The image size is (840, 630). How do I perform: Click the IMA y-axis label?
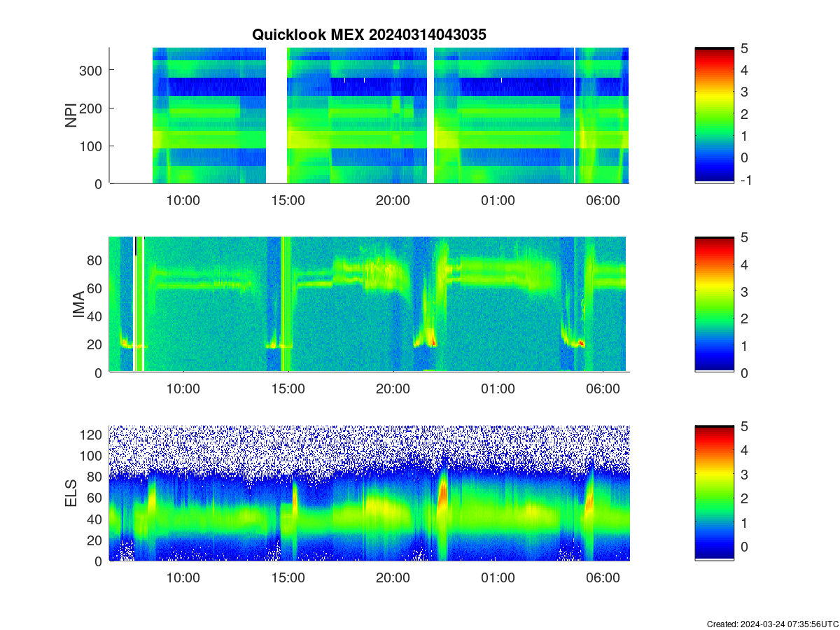(78, 304)
